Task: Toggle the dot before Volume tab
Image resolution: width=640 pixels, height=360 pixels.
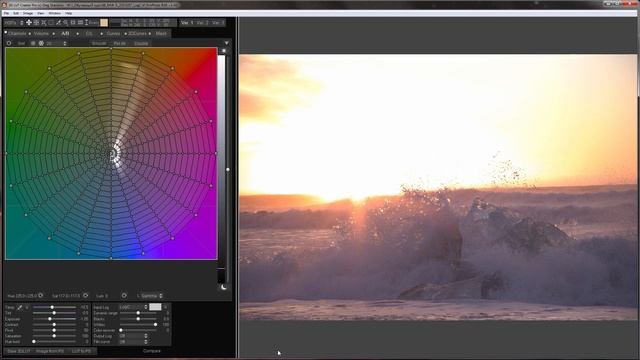Action: (x=30, y=33)
